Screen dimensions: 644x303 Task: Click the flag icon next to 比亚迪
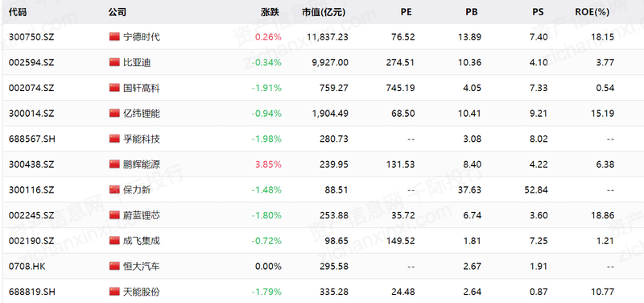click(x=114, y=62)
